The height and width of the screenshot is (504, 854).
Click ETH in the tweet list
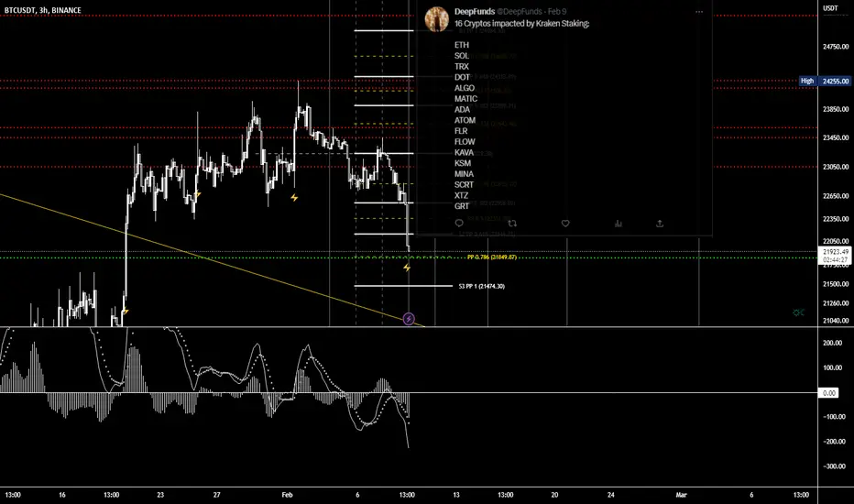point(462,45)
